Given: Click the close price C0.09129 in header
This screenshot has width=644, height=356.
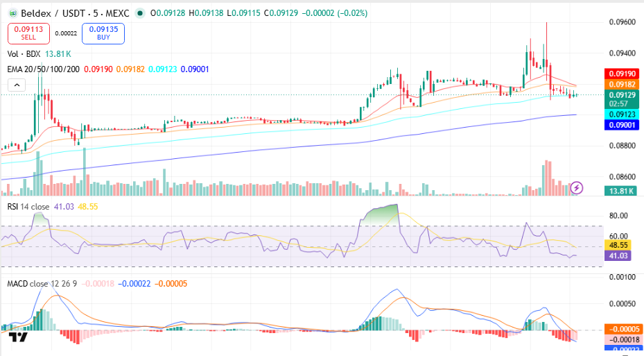Looking at the screenshot, I should (x=281, y=13).
